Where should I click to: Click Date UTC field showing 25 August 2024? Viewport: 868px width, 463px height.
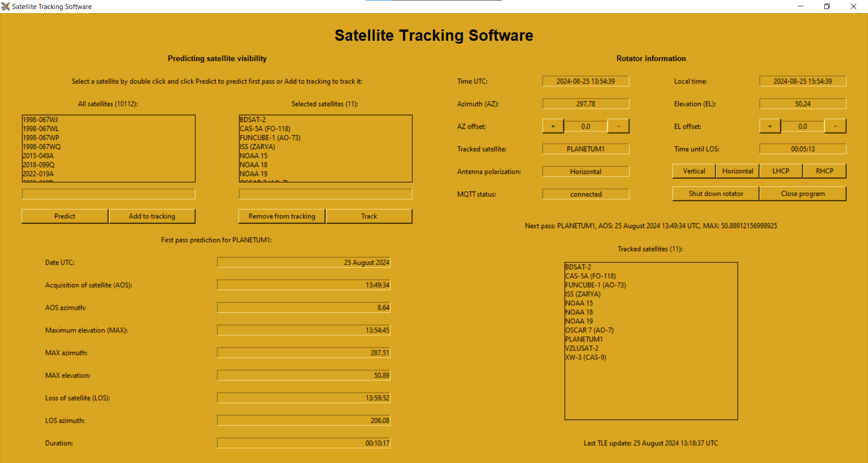(x=303, y=262)
